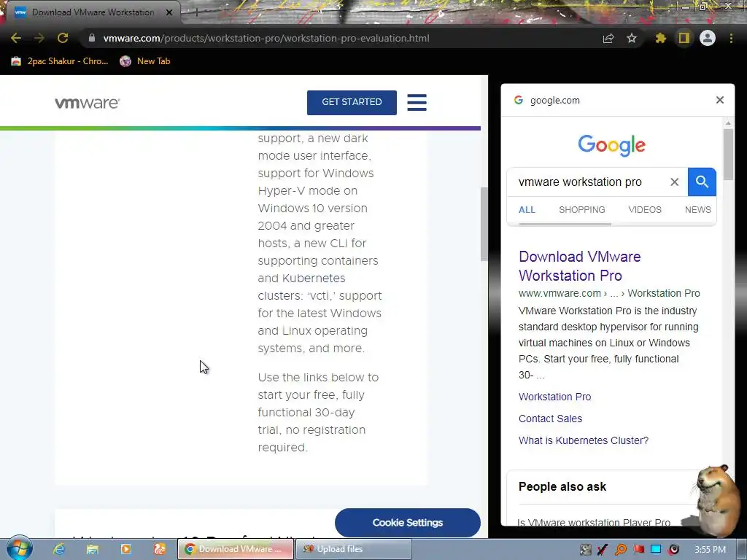This screenshot has height=560, width=747.
Task: Reload the VMware page
Action: [63, 38]
